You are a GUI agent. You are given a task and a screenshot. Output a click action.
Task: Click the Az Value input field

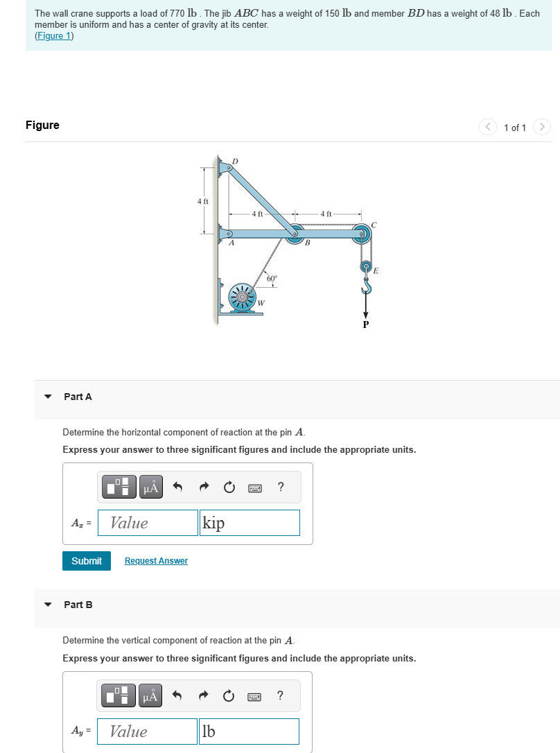(147, 523)
